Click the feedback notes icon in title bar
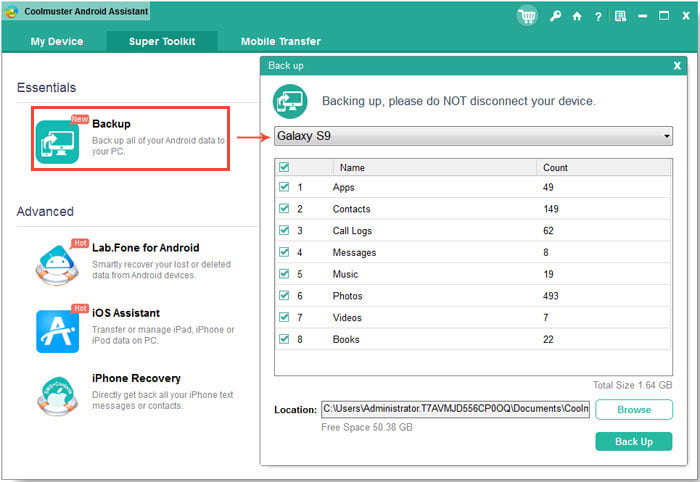700x482 pixels. click(x=620, y=16)
